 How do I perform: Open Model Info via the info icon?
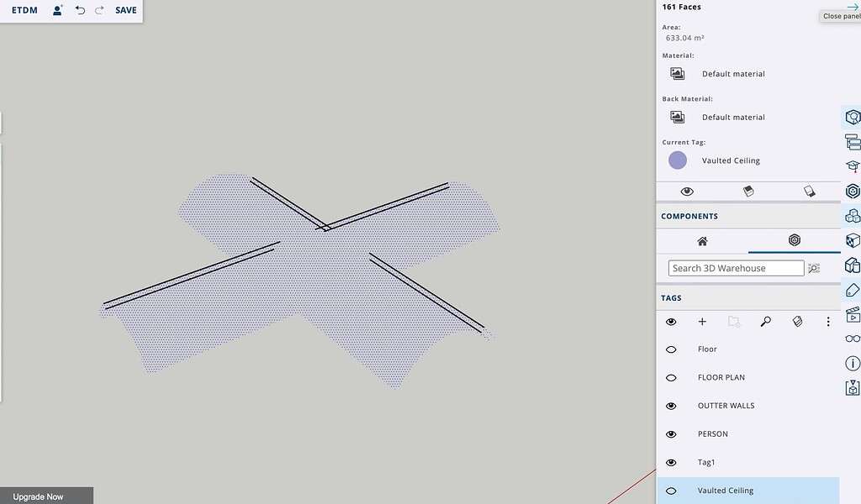(x=852, y=363)
